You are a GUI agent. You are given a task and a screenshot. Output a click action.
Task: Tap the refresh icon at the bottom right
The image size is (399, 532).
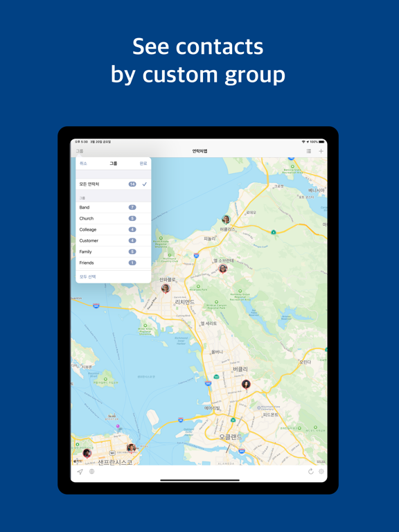pos(310,471)
